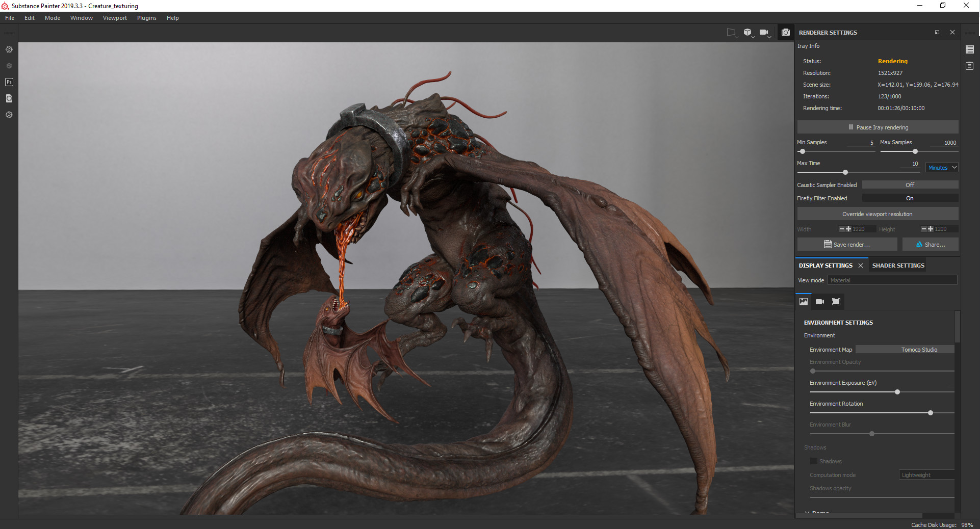Click Pause Iray rendering button
Image resolution: width=980 pixels, height=529 pixels.
click(878, 127)
